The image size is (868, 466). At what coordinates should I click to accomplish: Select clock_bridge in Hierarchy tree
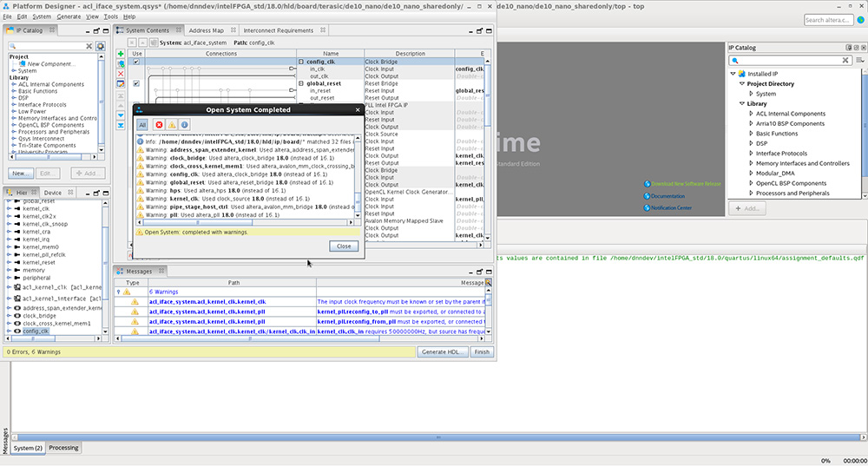[39, 316]
